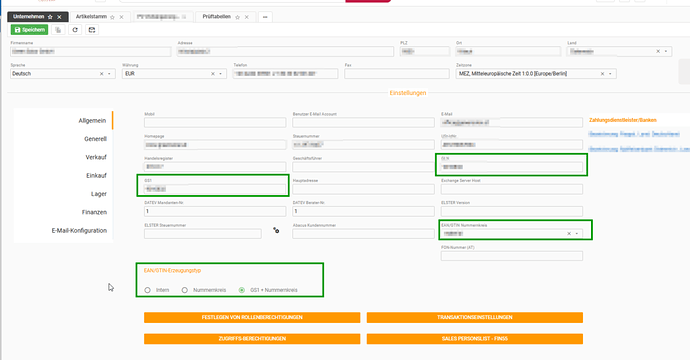690x360 pixels.
Task: Select the Intern radio button
Action: [x=147, y=290]
